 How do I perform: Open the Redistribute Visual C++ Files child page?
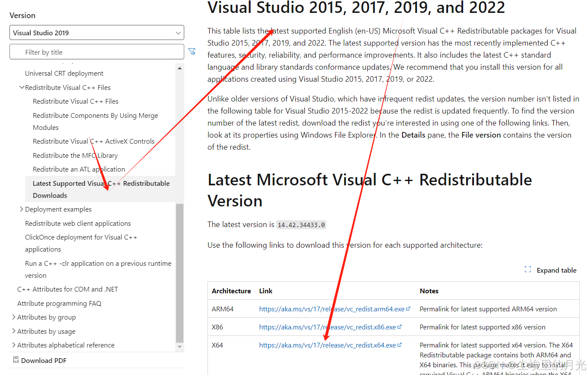(75, 101)
